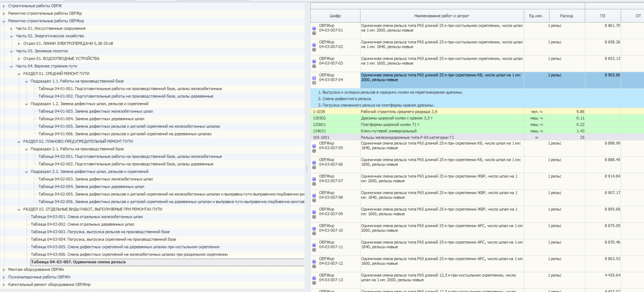Viewport: 644px width, 292px height.
Task: Open 'Таблица 04-01-004. Замена дефектных деревянных шпал'
Action: (x=91, y=119)
